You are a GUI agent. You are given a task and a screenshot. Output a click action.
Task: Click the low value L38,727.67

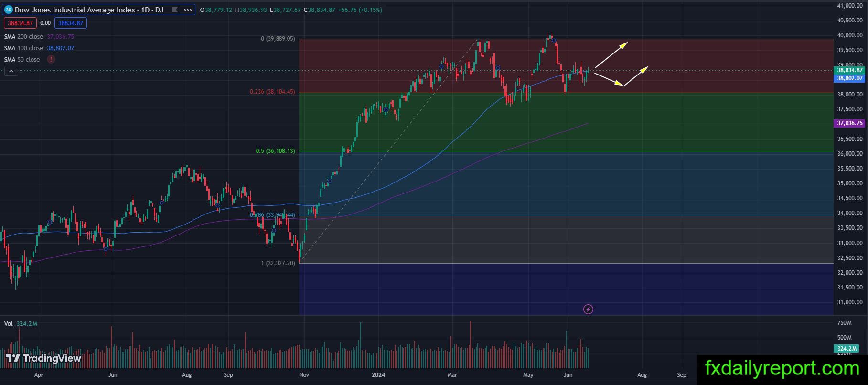point(285,10)
